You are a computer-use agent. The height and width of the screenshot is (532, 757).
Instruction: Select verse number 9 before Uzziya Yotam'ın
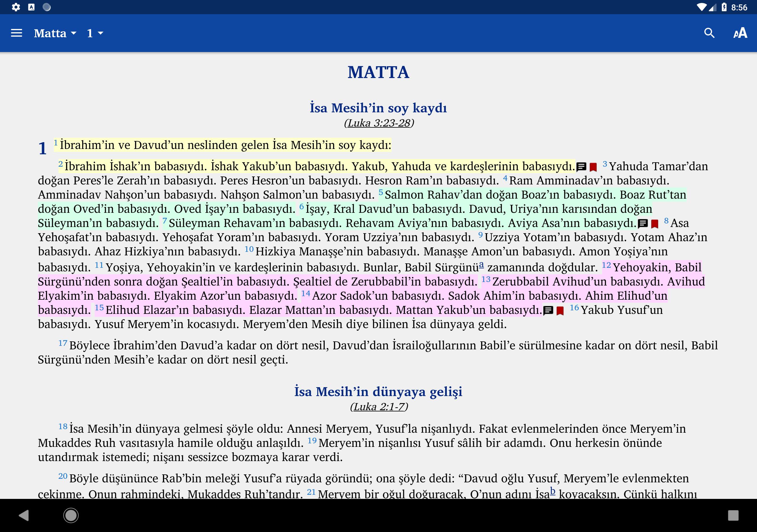tap(481, 235)
